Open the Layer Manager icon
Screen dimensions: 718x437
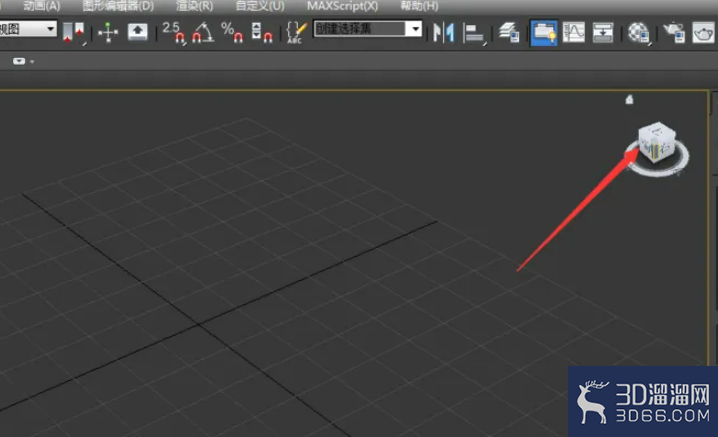coord(509,33)
